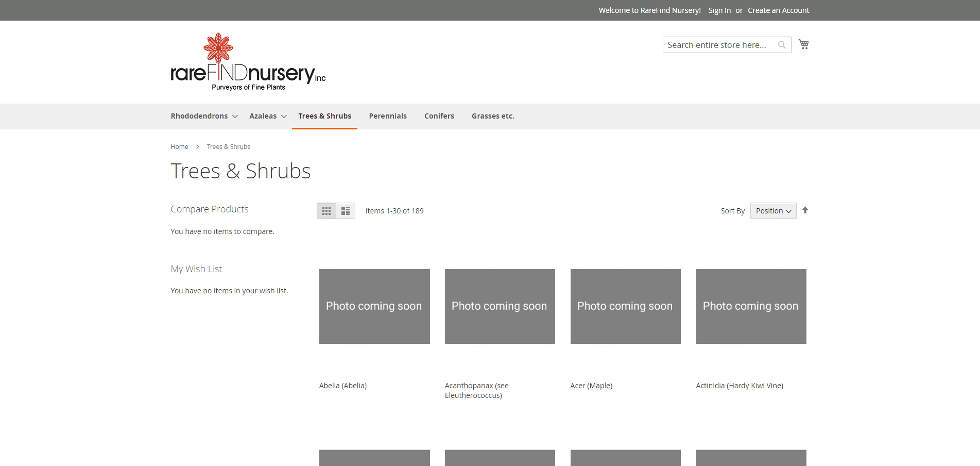Open the shopping cart icon

(803, 44)
